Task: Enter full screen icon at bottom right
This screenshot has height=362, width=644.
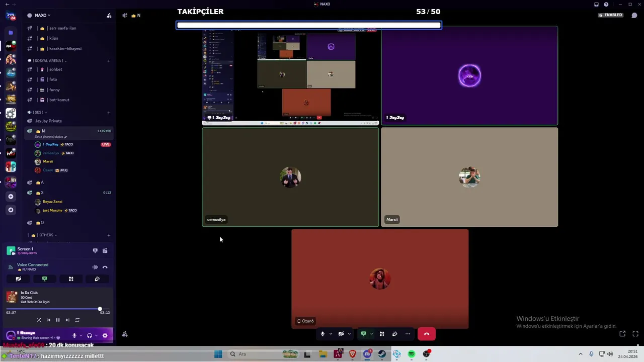Action: click(x=635, y=334)
